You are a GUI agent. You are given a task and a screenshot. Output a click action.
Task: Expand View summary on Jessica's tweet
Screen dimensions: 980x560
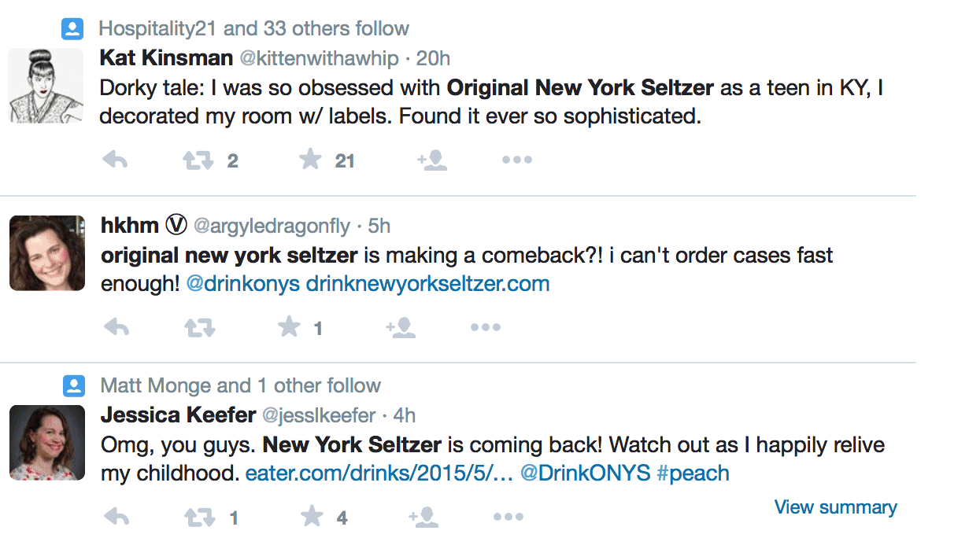pyautogui.click(x=836, y=507)
